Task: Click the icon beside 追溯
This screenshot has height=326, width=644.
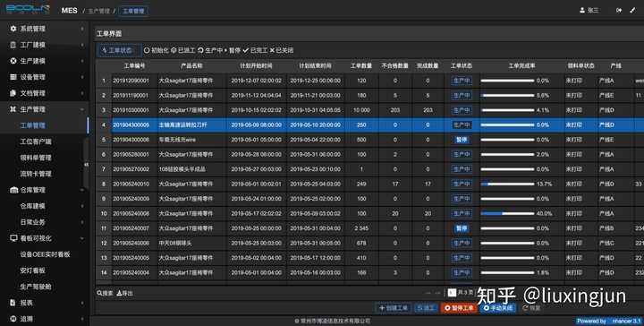Action: click(13, 319)
